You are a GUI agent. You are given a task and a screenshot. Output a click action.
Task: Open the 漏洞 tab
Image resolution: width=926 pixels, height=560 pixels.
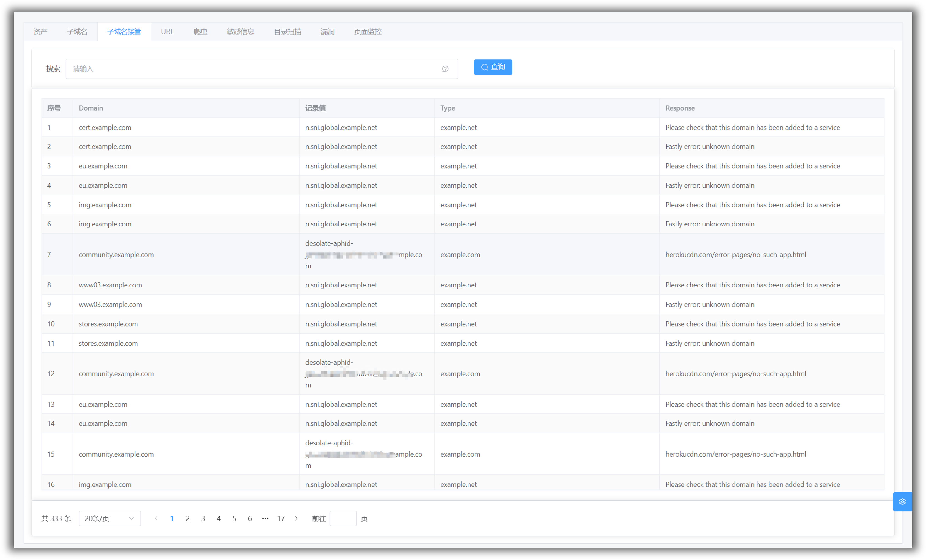(327, 32)
